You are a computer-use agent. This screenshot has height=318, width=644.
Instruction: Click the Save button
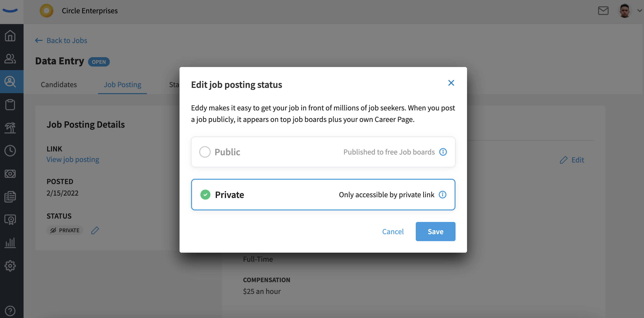(x=435, y=231)
